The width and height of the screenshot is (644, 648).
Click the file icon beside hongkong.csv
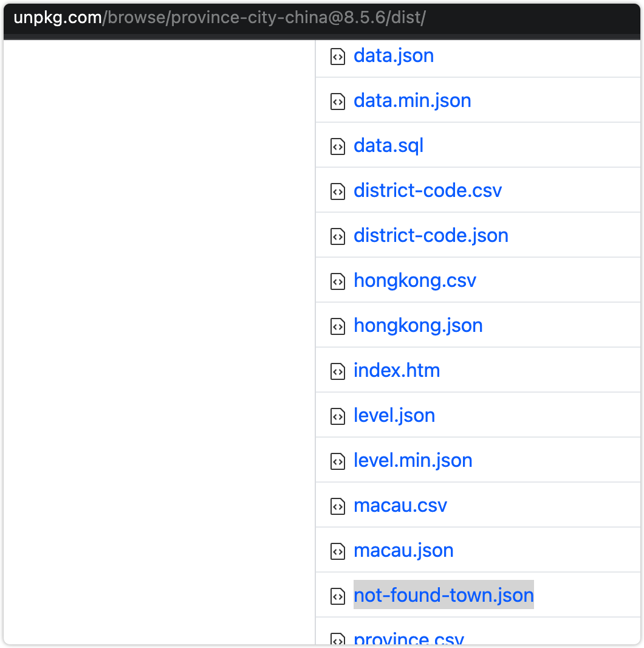[338, 281]
